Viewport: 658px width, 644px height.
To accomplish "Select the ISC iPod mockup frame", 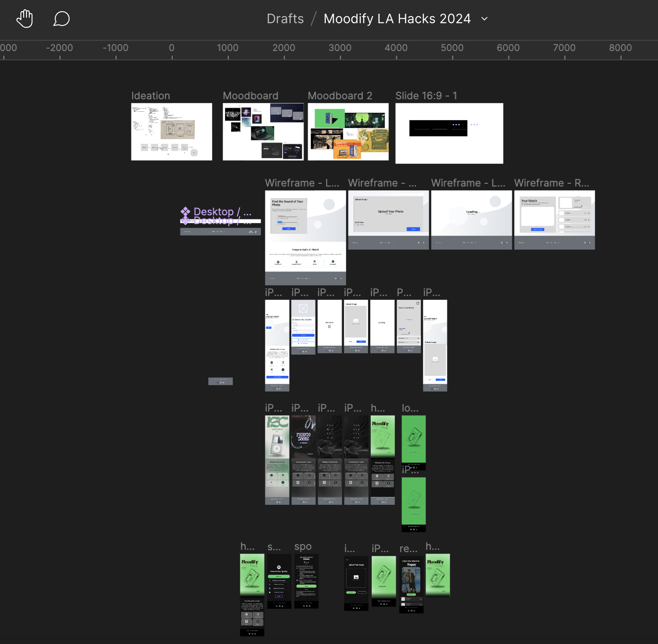I will click(x=277, y=460).
